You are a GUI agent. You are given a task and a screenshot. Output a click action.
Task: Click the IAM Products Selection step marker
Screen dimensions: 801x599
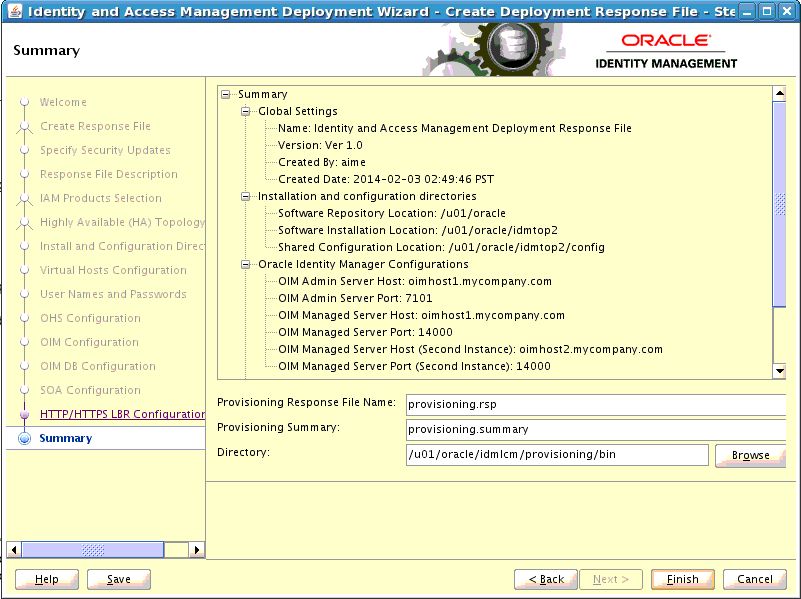pyautogui.click(x=25, y=198)
